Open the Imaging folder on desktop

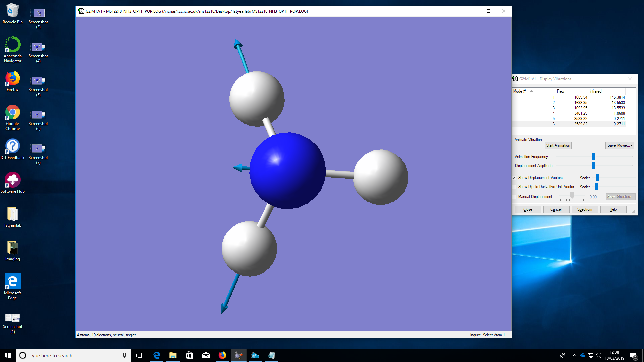click(x=13, y=251)
